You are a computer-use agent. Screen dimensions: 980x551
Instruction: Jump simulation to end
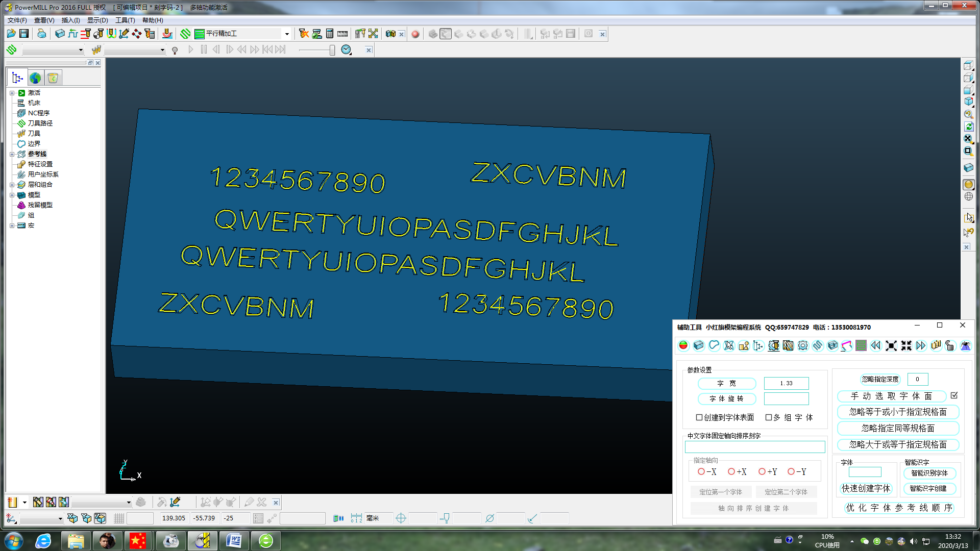pos(280,49)
